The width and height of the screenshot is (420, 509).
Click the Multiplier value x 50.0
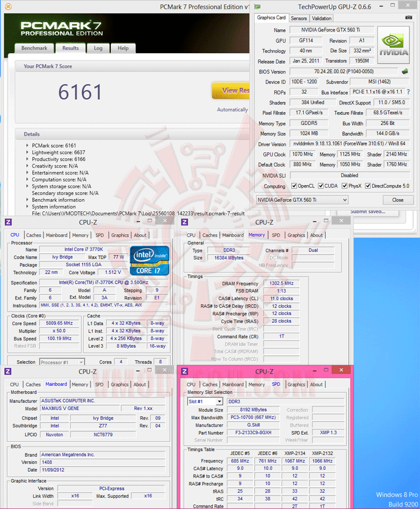tap(59, 331)
